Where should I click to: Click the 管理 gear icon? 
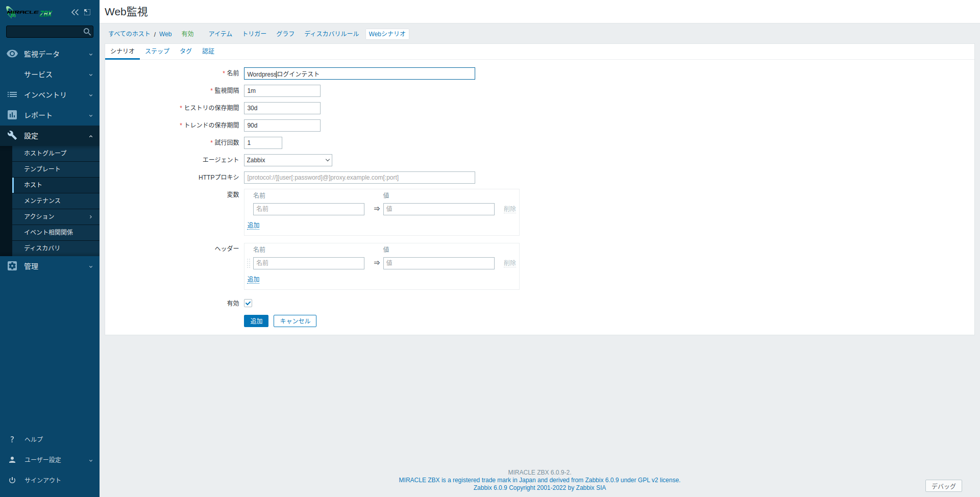tap(12, 266)
